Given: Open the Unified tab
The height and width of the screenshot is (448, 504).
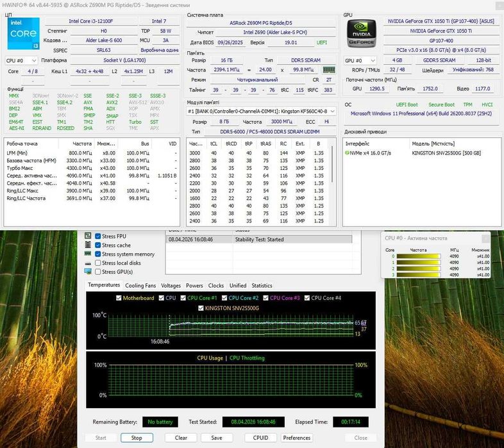Looking at the screenshot, I should (x=238, y=285).
